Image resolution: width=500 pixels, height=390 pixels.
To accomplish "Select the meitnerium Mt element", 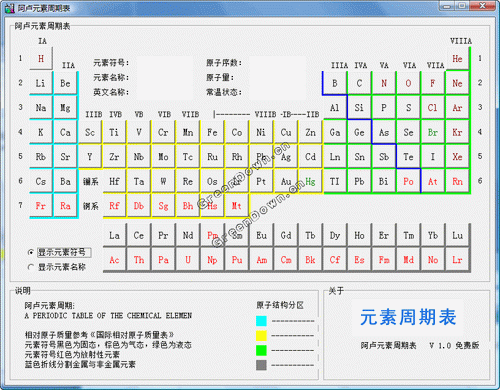I will point(237,206).
